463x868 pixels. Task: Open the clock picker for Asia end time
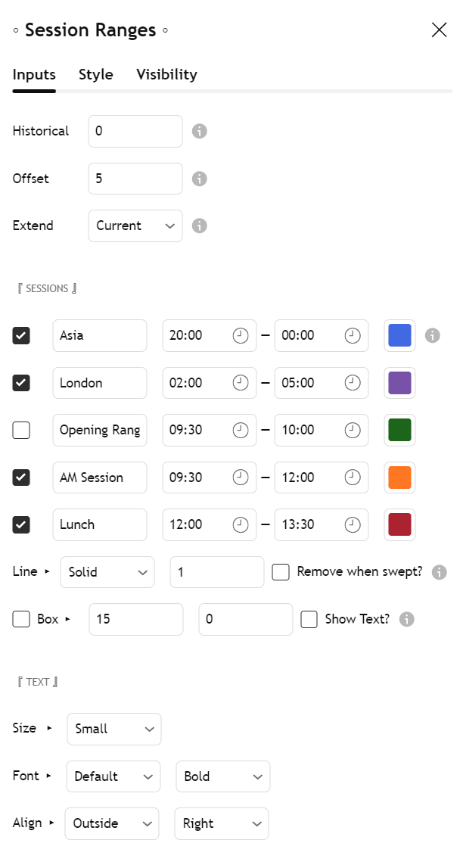[353, 335]
